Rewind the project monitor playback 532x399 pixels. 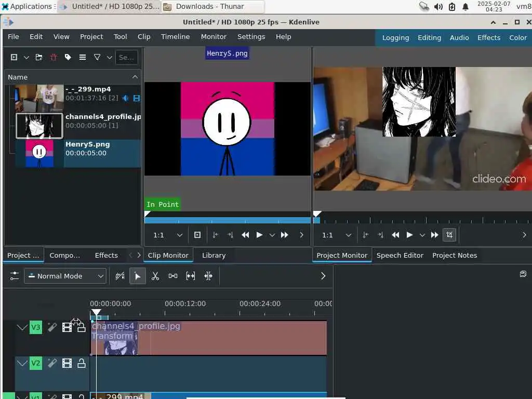[395, 235]
